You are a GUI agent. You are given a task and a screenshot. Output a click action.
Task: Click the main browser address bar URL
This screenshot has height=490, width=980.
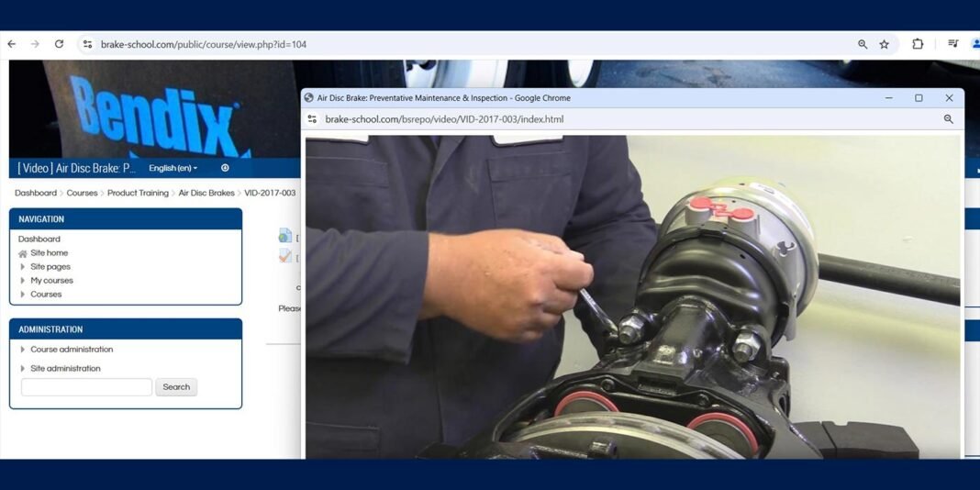tap(204, 44)
